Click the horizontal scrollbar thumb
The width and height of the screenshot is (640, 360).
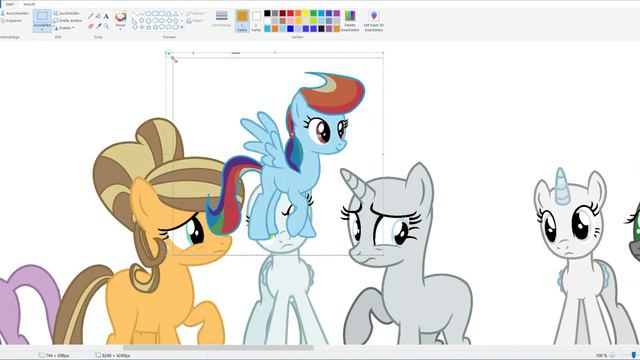click(218, 348)
